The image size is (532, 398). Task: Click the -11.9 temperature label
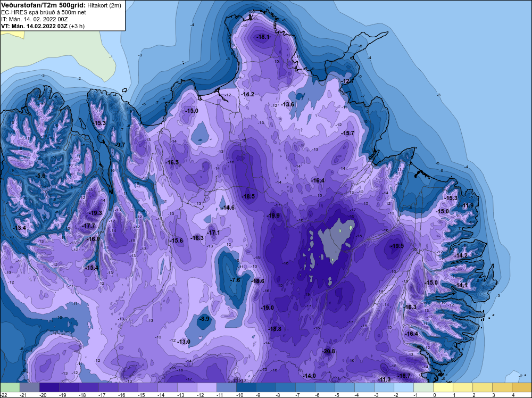pyautogui.click(x=468, y=205)
